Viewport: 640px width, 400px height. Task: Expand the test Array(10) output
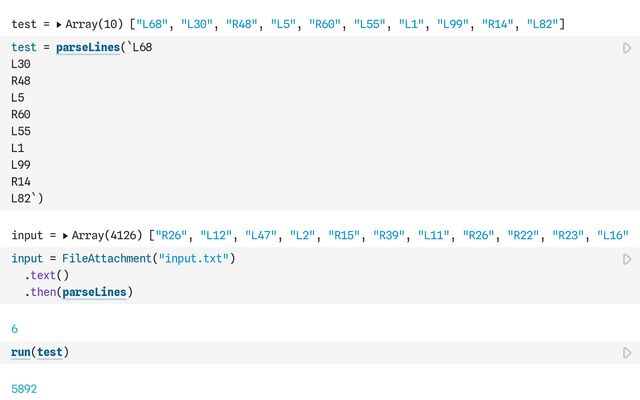pyautogui.click(x=57, y=23)
